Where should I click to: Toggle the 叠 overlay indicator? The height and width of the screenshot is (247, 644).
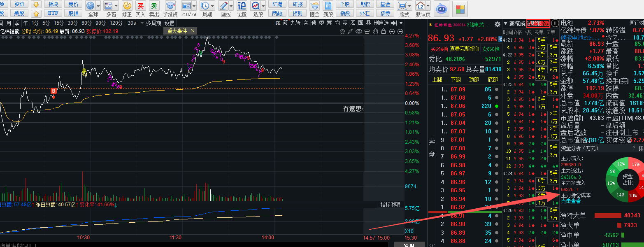tap(368, 23)
